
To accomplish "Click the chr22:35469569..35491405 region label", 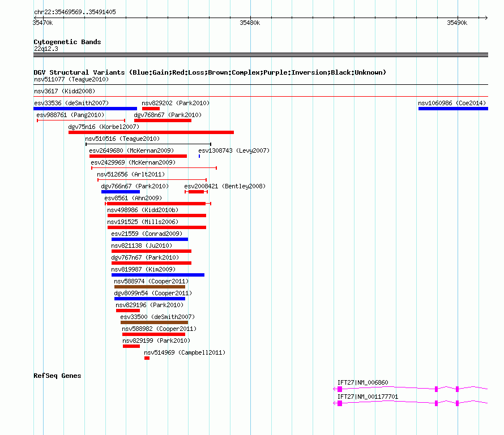I will click(x=75, y=12).
